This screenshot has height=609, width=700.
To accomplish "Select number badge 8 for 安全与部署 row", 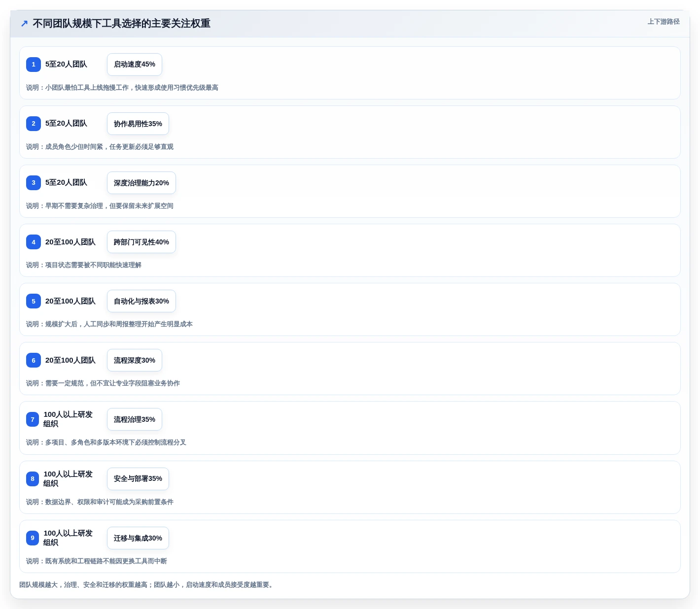I will [x=33, y=479].
